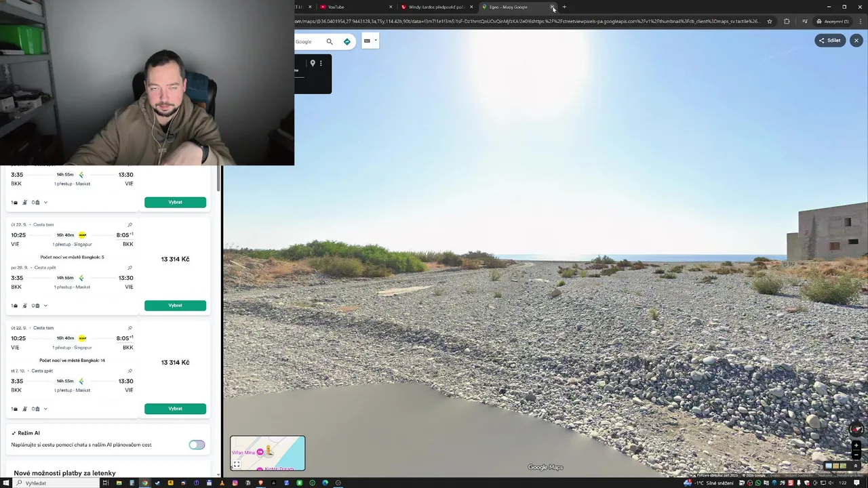The height and width of the screenshot is (488, 868).
Task: Zoom out Street View with minus button
Action: coord(856,454)
